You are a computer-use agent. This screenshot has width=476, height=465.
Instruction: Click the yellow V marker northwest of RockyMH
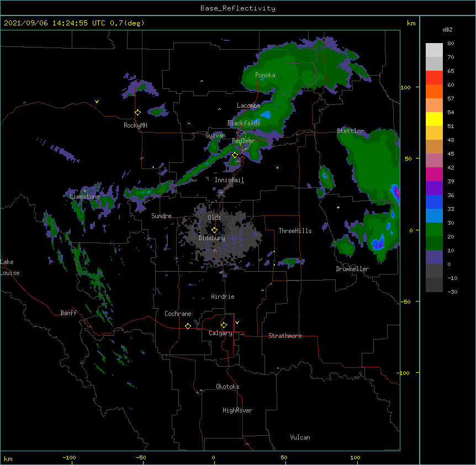click(x=97, y=102)
